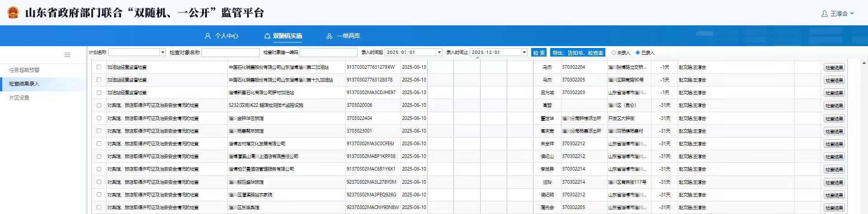Click 检查结果 button for 淄川金钟华云旅馆 row
The height and width of the screenshot is (214, 868).
[x=834, y=119]
